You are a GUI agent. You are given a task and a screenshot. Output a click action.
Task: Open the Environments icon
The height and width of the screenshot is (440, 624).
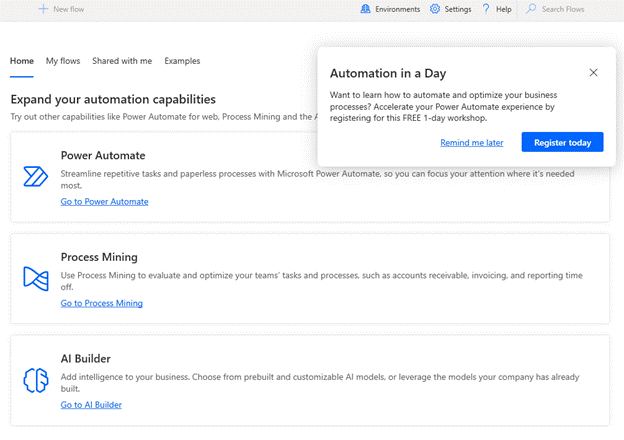[x=365, y=9]
